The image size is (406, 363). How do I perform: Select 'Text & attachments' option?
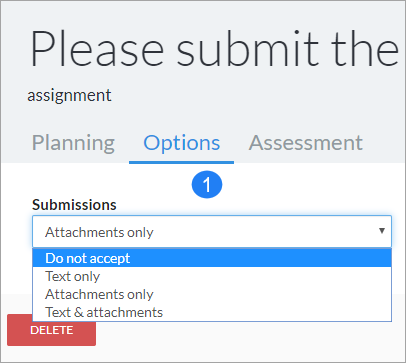(212, 312)
